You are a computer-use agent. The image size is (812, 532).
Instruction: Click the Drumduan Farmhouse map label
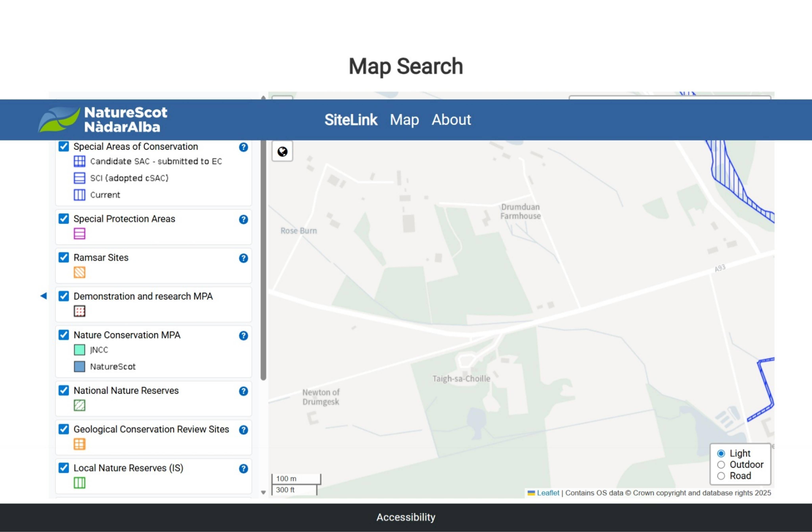520,212
